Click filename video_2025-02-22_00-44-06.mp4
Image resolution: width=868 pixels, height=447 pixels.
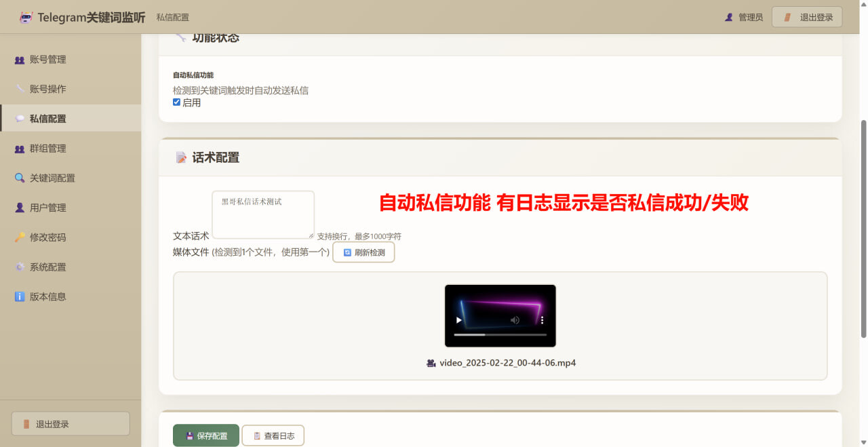coord(508,363)
